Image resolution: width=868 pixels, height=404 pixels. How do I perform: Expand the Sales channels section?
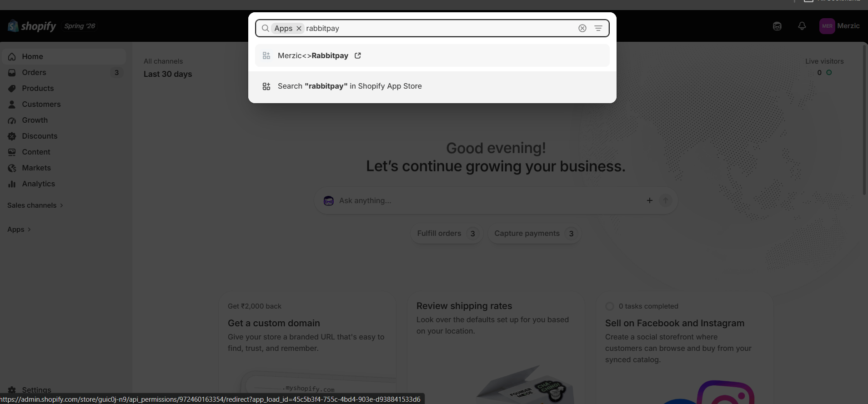tap(35, 205)
